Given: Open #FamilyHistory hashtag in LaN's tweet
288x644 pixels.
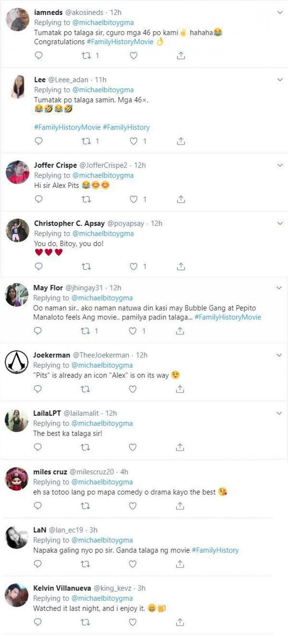Looking at the screenshot, I should tap(215, 550).
